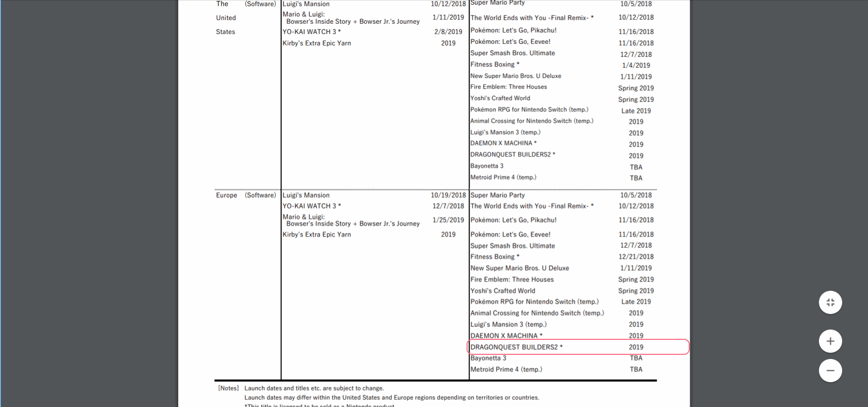868x407 pixels.
Task: Click the date 12/21/2018 beside Fitness Boxing
Action: coord(636,257)
